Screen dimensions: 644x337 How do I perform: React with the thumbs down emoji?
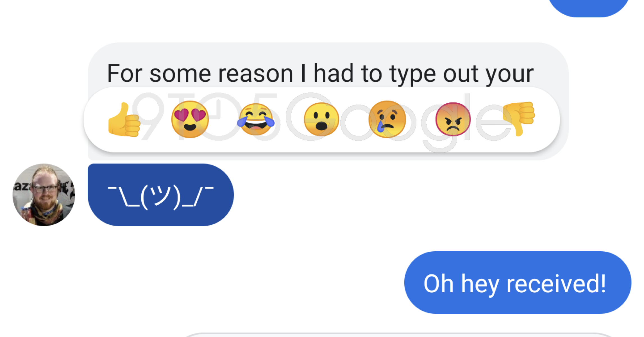pyautogui.click(x=519, y=119)
